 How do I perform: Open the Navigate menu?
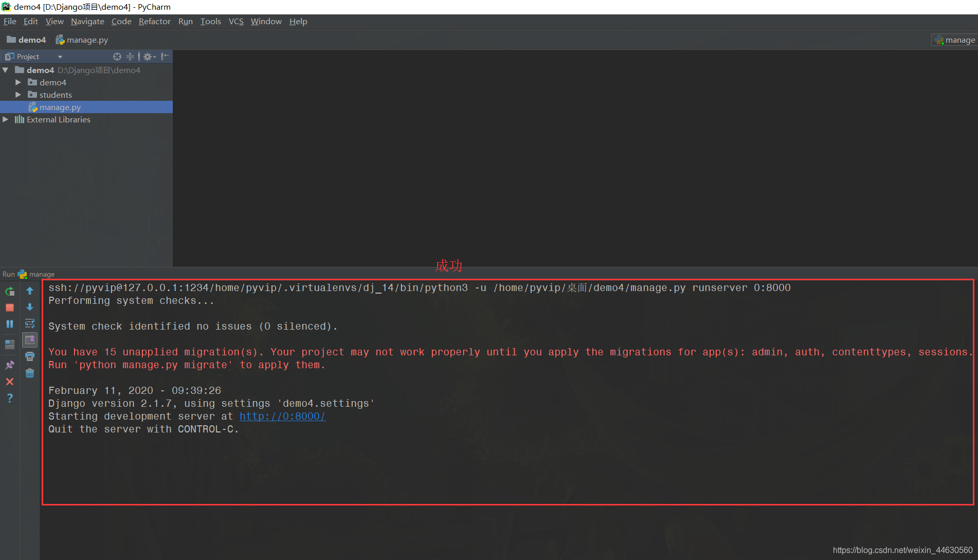(x=87, y=21)
